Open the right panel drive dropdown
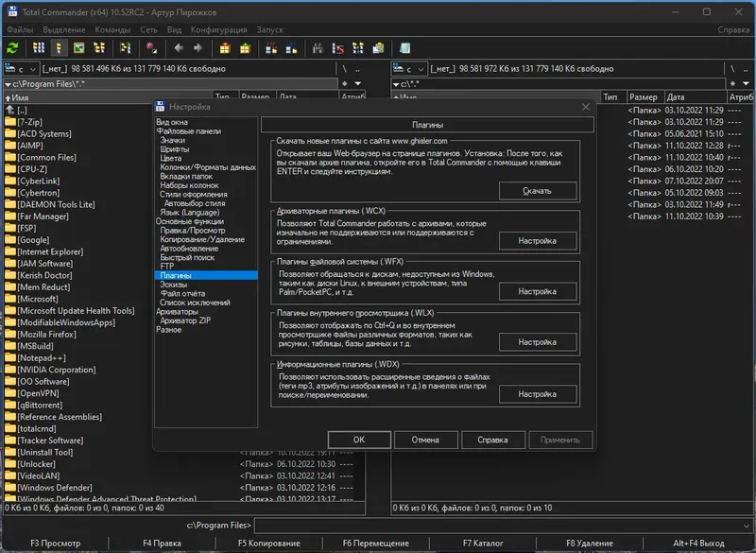The image size is (756, 553). pos(409,69)
